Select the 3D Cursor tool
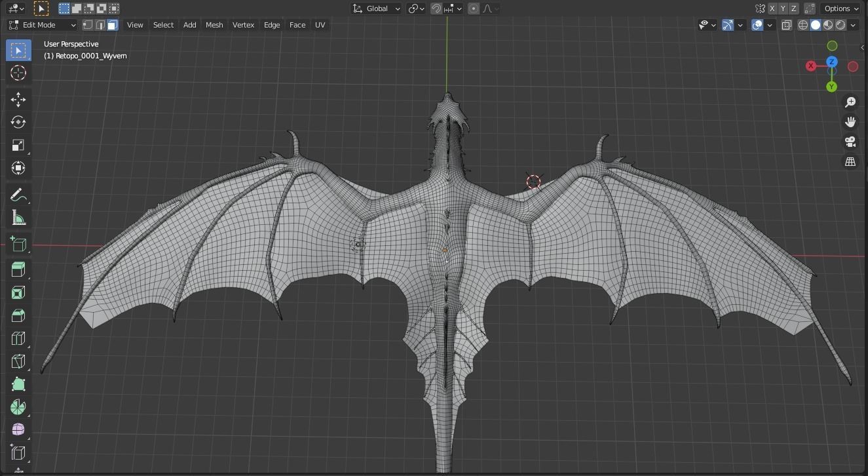This screenshot has width=868, height=476. coord(18,73)
